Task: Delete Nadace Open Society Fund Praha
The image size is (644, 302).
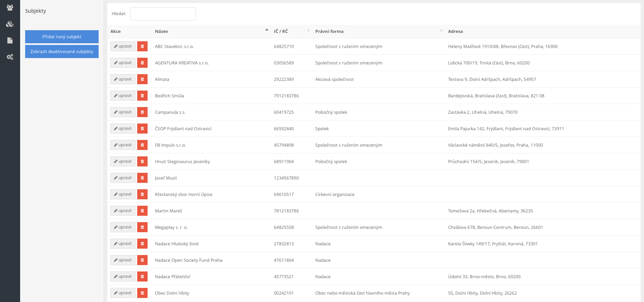Action: pyautogui.click(x=142, y=260)
